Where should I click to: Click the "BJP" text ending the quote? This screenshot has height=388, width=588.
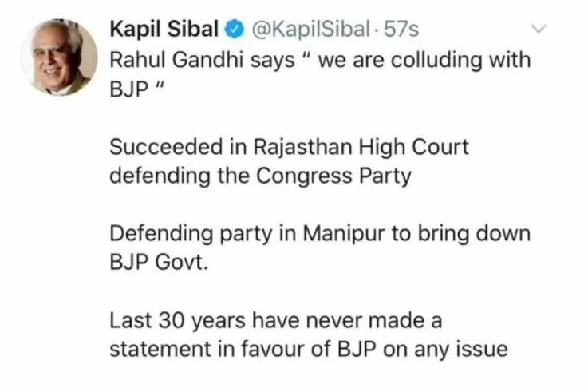point(125,88)
